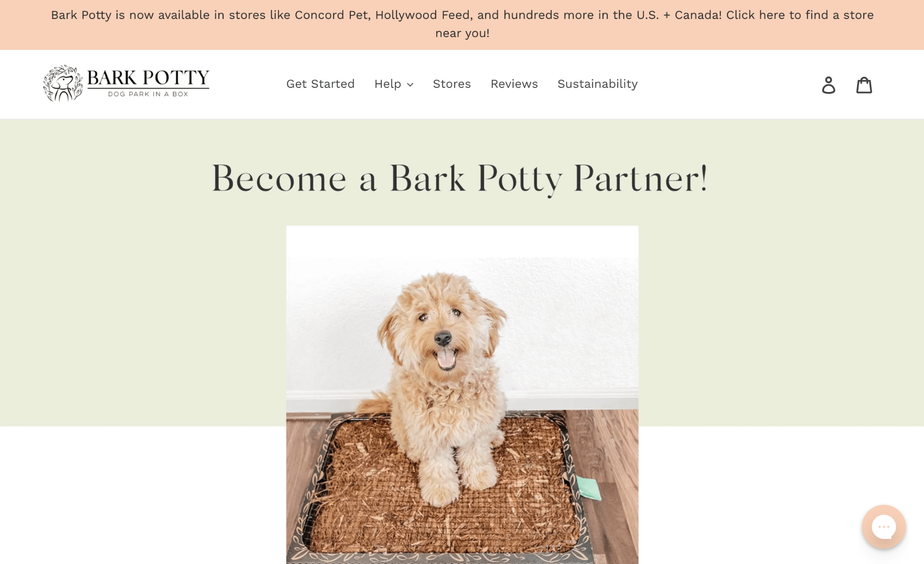This screenshot has height=564, width=924.
Task: Open the shopping cart bag icon
Action: tap(864, 85)
